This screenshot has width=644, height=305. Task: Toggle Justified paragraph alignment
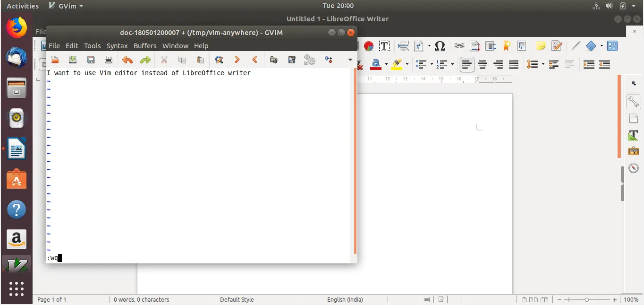coord(514,64)
